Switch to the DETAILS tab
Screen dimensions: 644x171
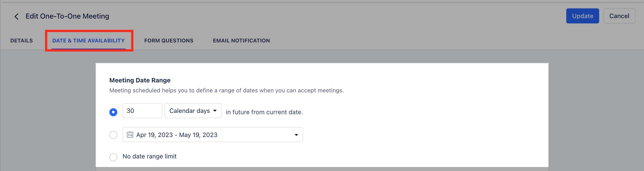(21, 40)
